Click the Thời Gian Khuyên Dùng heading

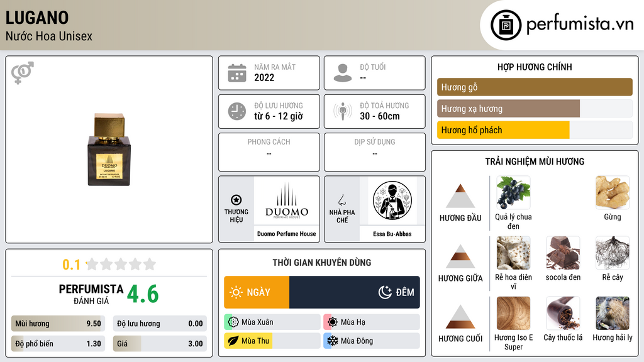click(x=322, y=263)
